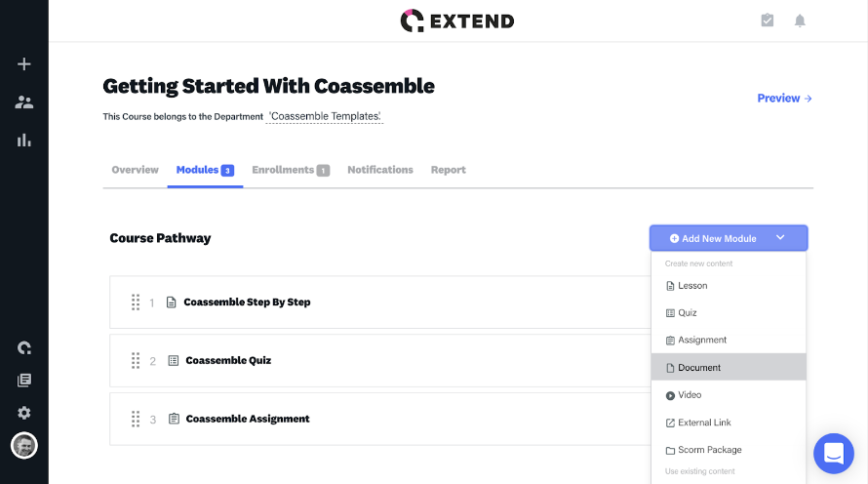
Task: Open the checklist tasks icon in header
Action: (x=768, y=20)
